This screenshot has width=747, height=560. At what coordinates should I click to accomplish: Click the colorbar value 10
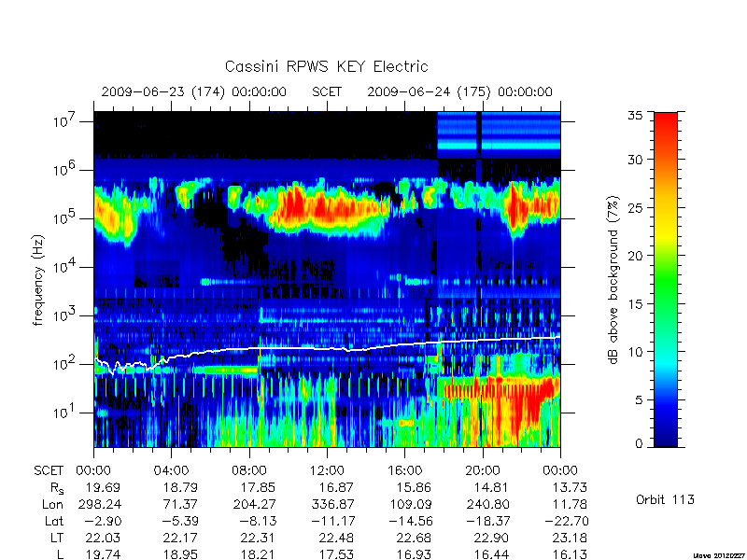638,352
